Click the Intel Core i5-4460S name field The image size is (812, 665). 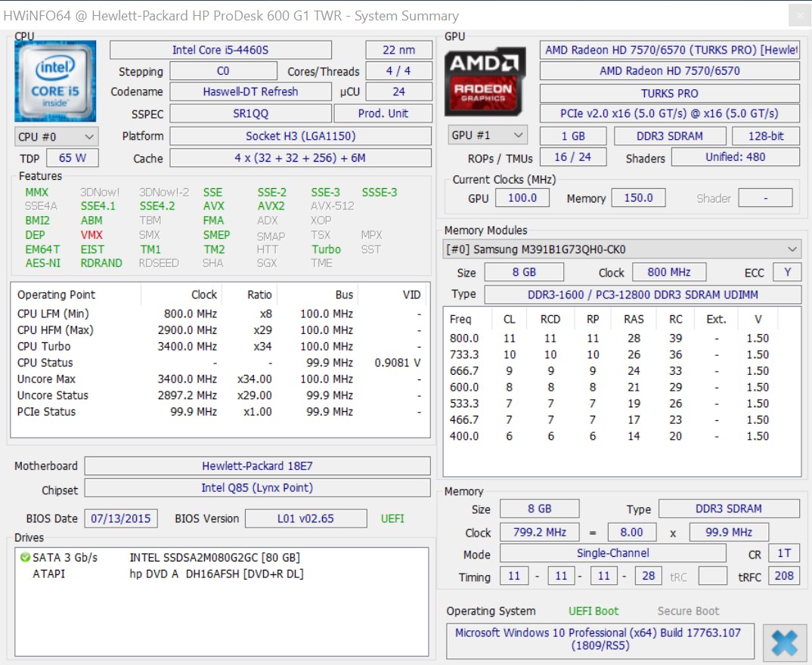click(x=221, y=50)
